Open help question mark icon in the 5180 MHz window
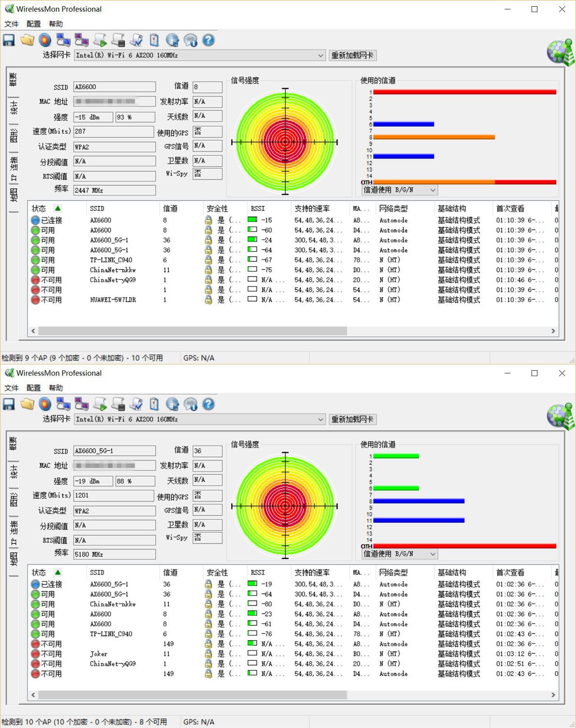 [x=208, y=404]
